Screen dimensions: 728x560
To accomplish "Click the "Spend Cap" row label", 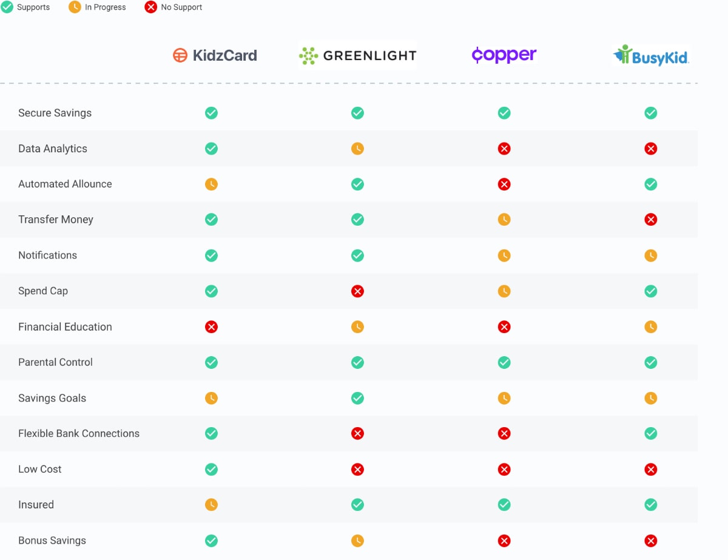I will (43, 291).
